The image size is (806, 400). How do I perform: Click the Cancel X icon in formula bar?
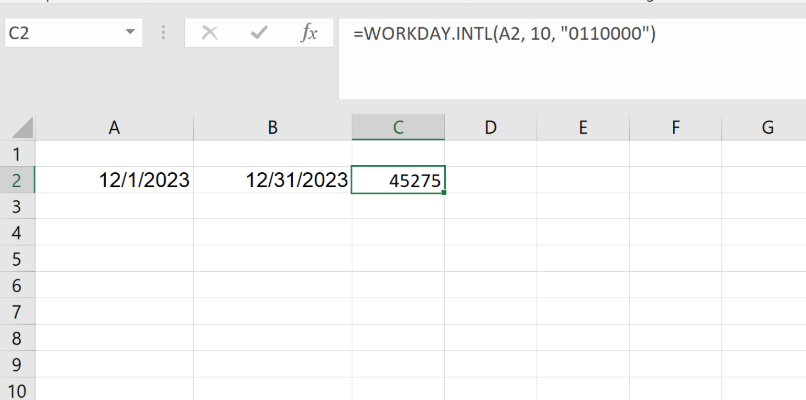pos(210,33)
